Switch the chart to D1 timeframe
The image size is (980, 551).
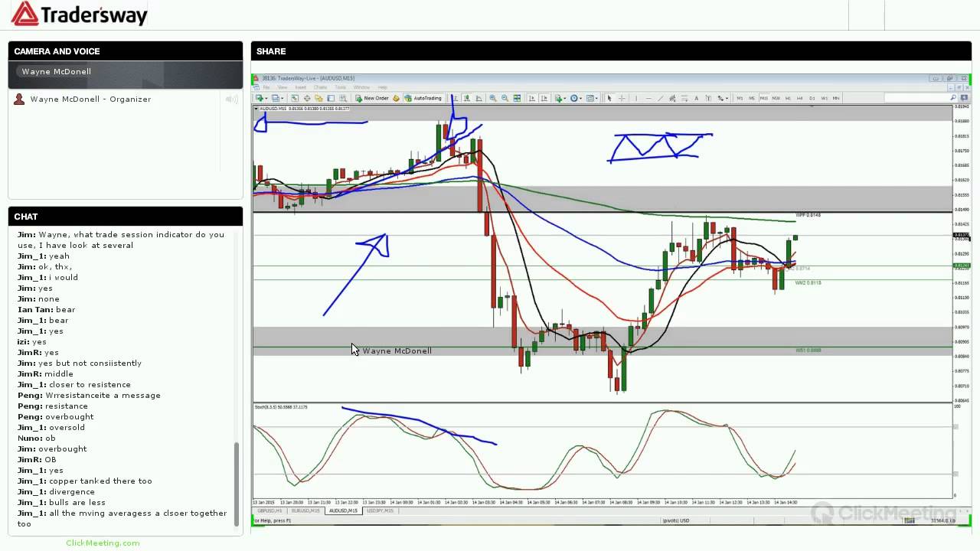[x=812, y=98]
